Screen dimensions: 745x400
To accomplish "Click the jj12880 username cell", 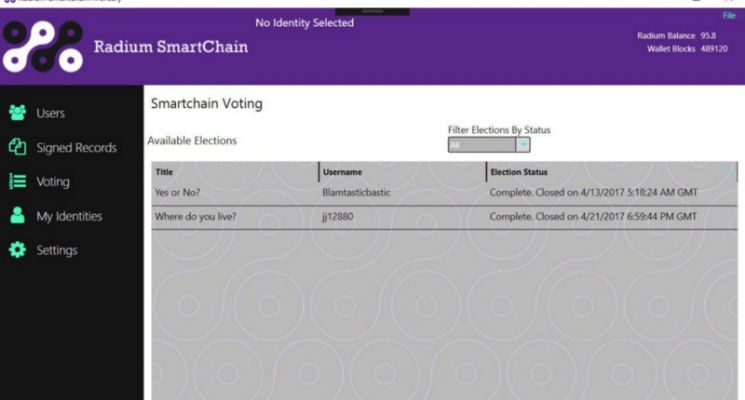I will coord(338,216).
